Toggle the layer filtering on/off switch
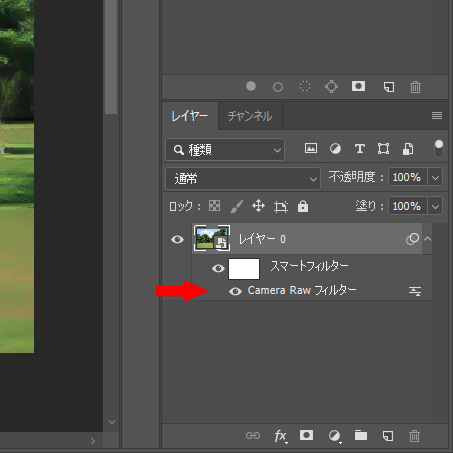453x453 pixels. coord(439,149)
